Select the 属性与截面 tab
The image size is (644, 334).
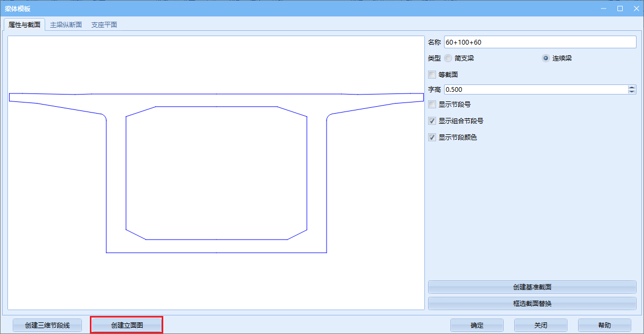pyautogui.click(x=24, y=25)
